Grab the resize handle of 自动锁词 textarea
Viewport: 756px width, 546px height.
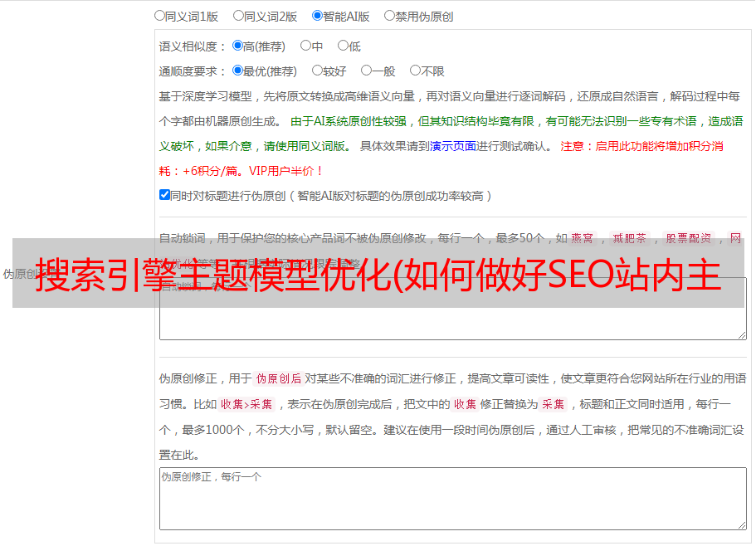742,335
